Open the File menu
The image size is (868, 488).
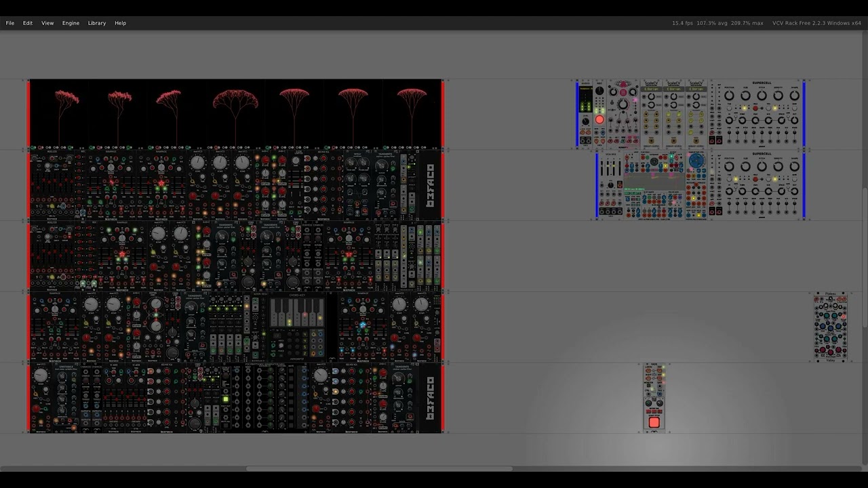point(10,23)
